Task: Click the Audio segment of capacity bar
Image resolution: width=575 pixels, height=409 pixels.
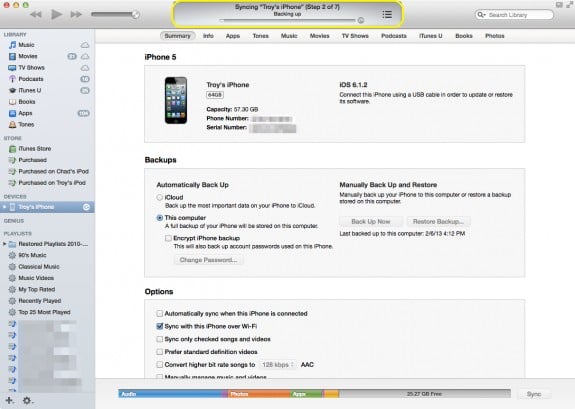Action: [x=170, y=394]
